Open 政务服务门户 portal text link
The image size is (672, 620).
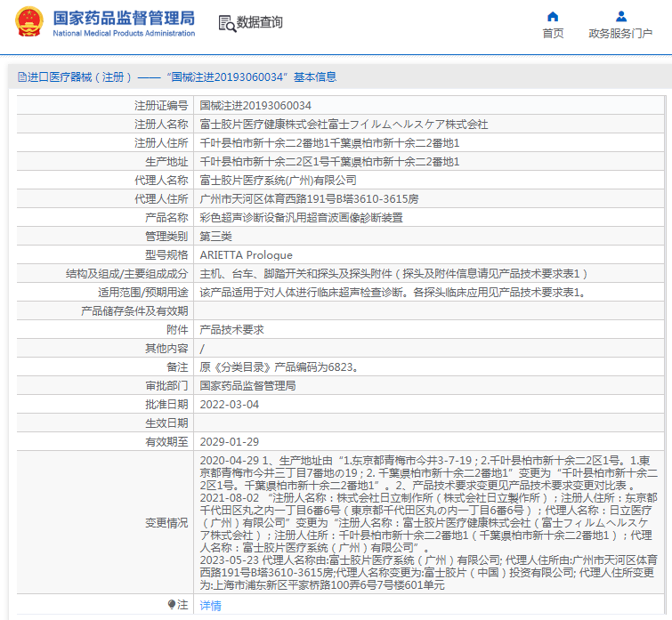click(620, 34)
